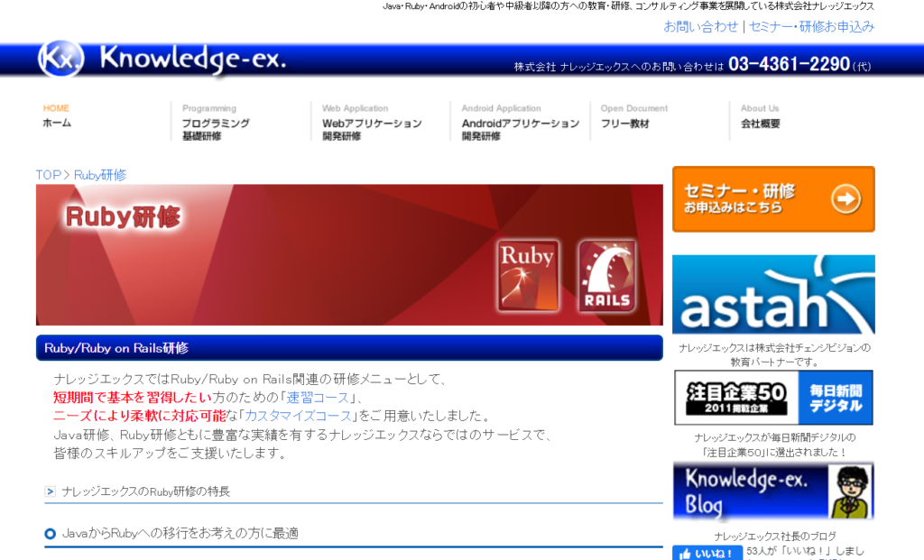Go to the HOME ホーム menu item
924x560 pixels.
[x=57, y=116]
